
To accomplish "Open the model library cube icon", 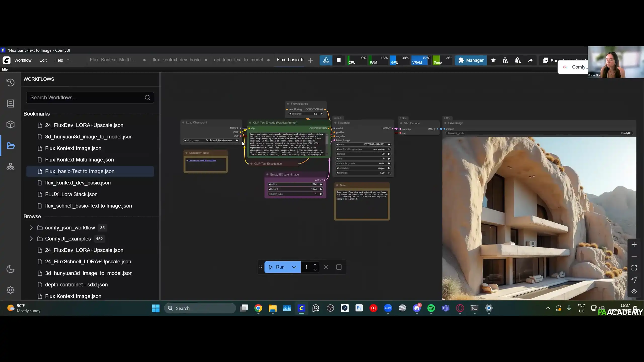I will pos(10,125).
